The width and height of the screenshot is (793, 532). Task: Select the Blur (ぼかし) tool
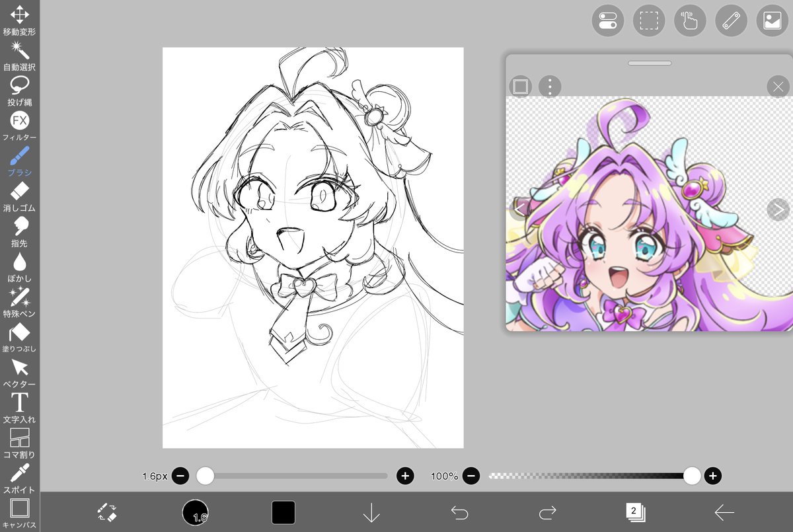click(20, 267)
